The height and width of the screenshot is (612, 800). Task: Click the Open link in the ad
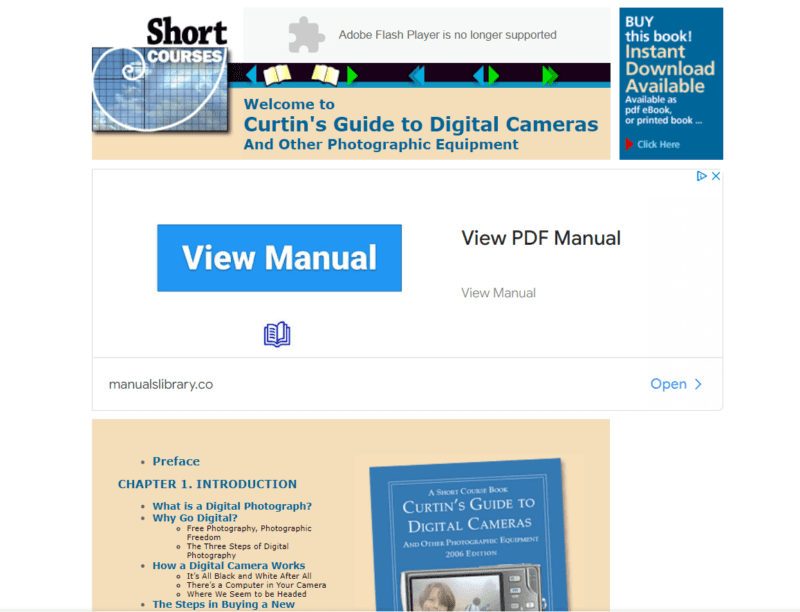coord(668,384)
